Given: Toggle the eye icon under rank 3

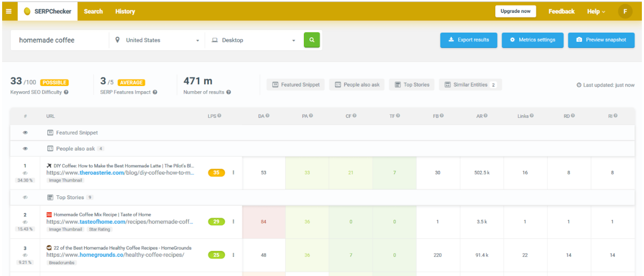Looking at the screenshot, I should click(25, 255).
